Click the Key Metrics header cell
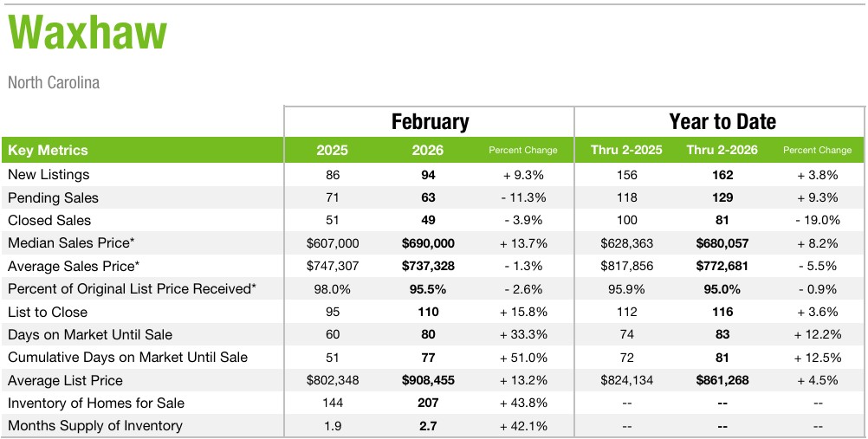Image resolution: width=868 pixels, height=439 pixels. click(x=48, y=150)
